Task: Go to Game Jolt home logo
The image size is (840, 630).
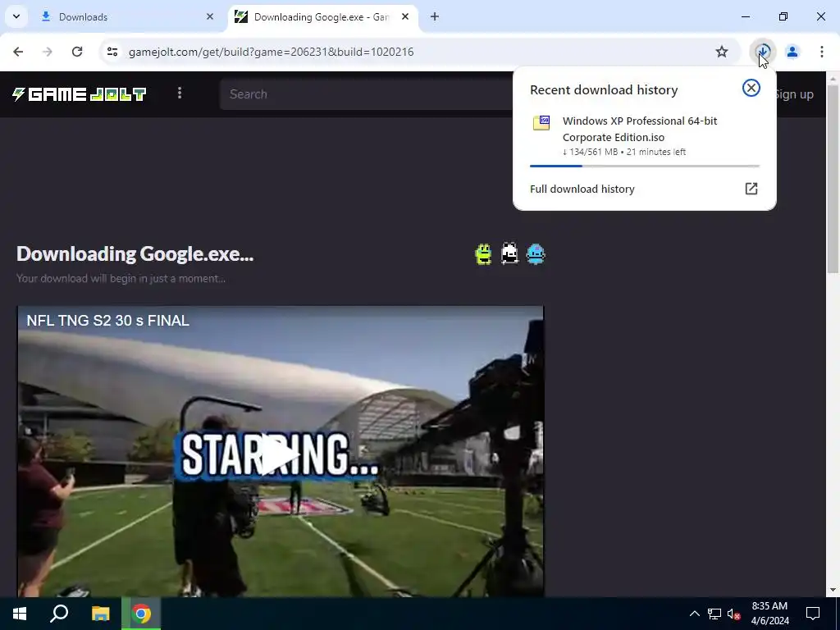Action: pos(80,94)
